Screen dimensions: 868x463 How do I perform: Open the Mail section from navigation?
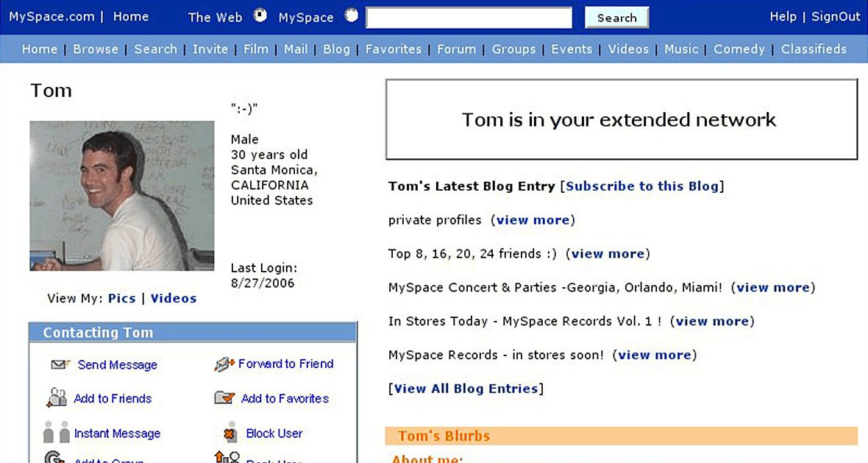pyautogui.click(x=295, y=49)
